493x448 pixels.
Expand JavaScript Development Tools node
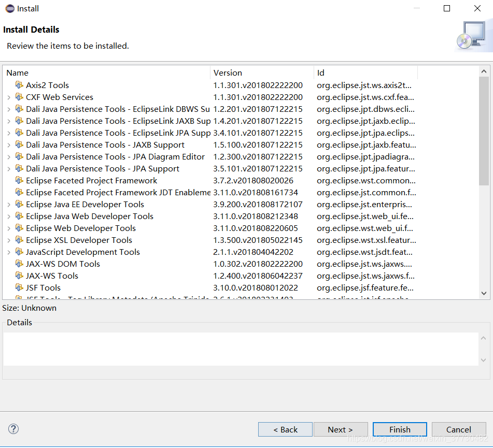click(x=9, y=252)
